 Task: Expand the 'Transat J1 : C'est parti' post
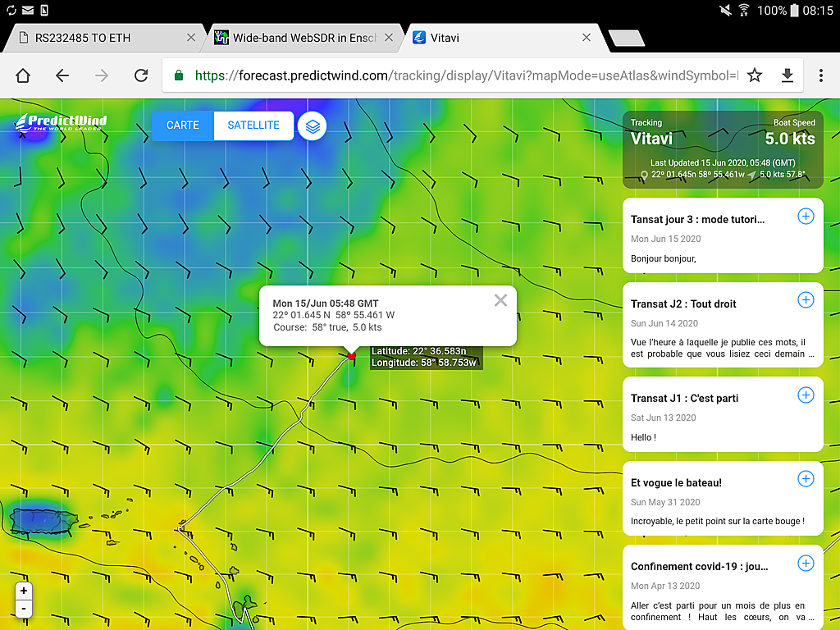point(806,395)
